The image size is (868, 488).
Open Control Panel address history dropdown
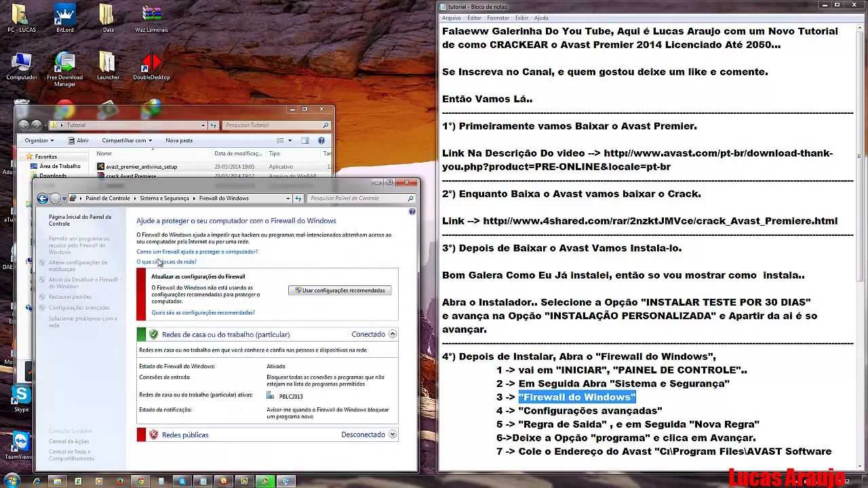288,199
